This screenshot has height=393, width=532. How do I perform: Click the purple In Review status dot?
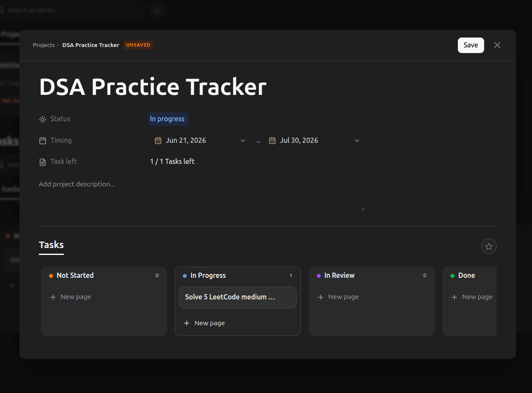pos(319,276)
